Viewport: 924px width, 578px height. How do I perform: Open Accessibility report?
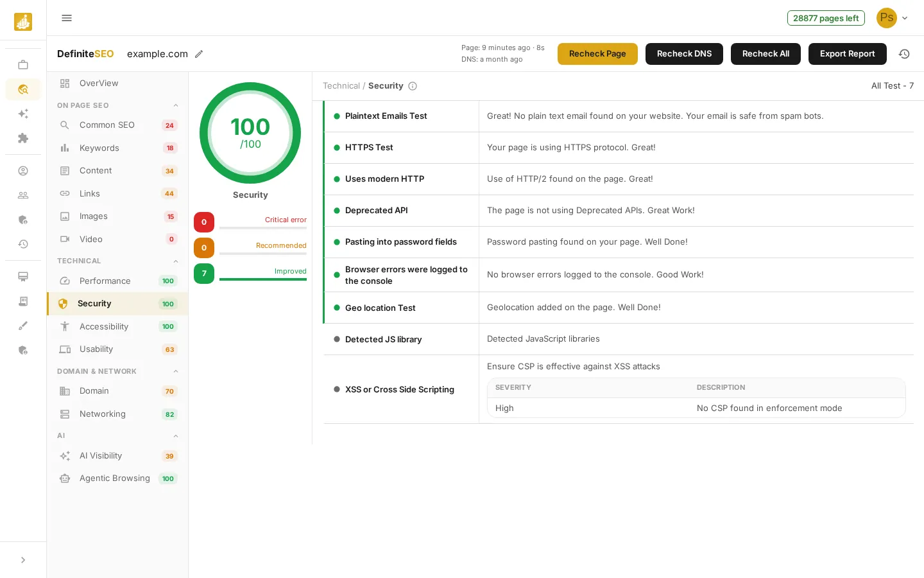point(117,326)
